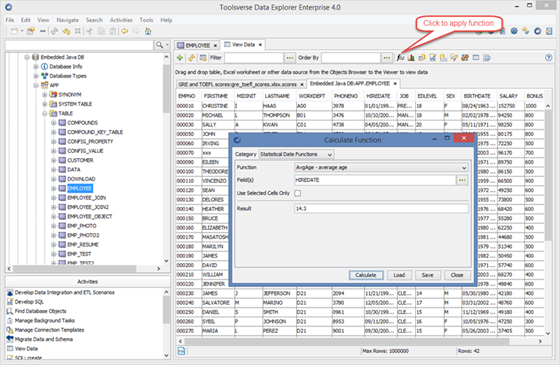
Task: Click the undo yellow arrow icon in toolbar
Action: pyautogui.click(x=66, y=31)
